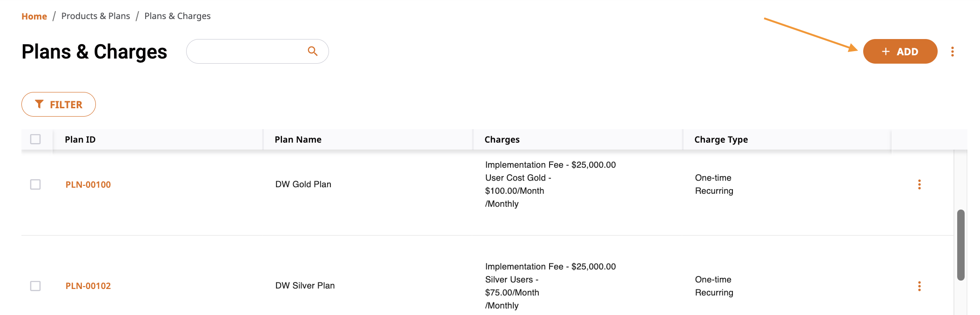Check the box for DW Gold Plan row
Image resolution: width=980 pixels, height=315 pixels.
35,184
